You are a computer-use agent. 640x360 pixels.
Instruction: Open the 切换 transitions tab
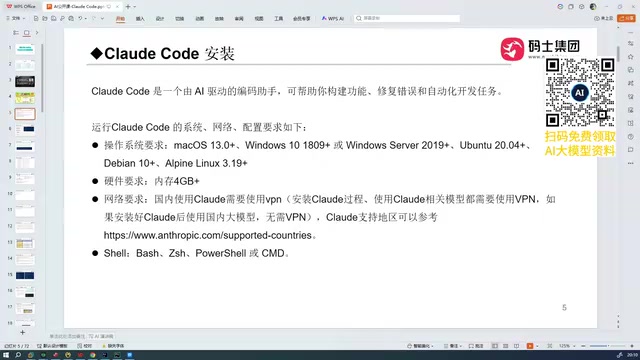(x=180, y=19)
